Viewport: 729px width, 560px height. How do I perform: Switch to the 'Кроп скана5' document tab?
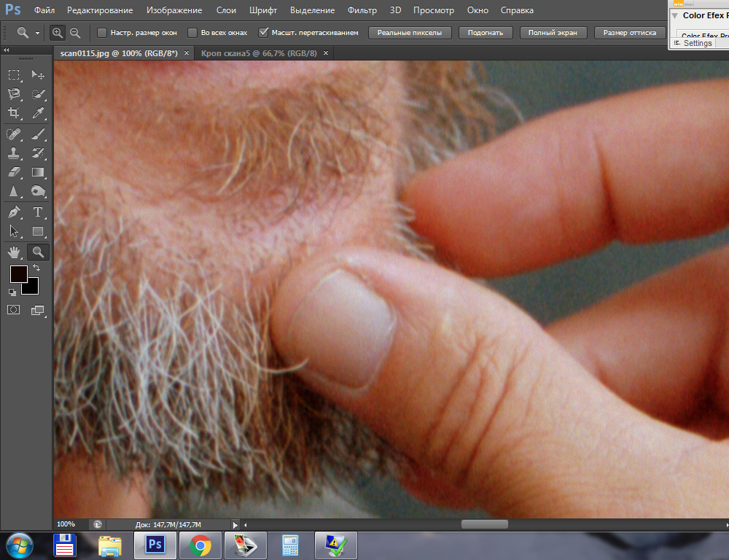(x=259, y=53)
